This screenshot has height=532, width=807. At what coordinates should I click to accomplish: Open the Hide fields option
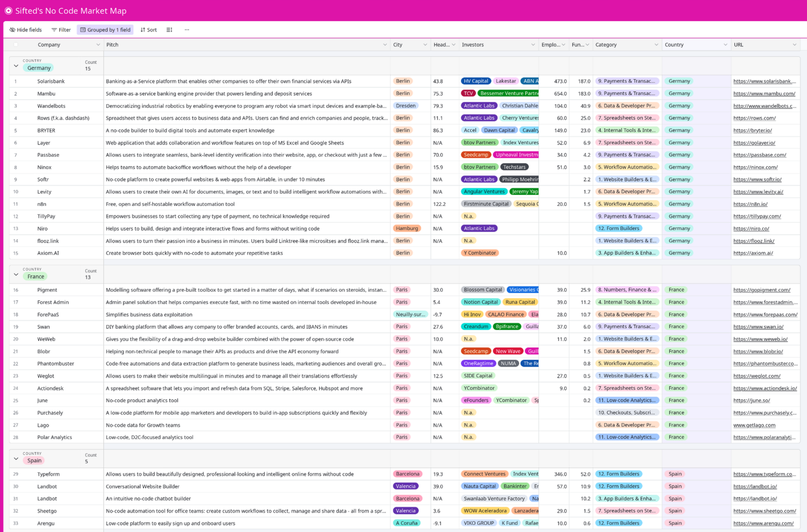[x=26, y=30]
